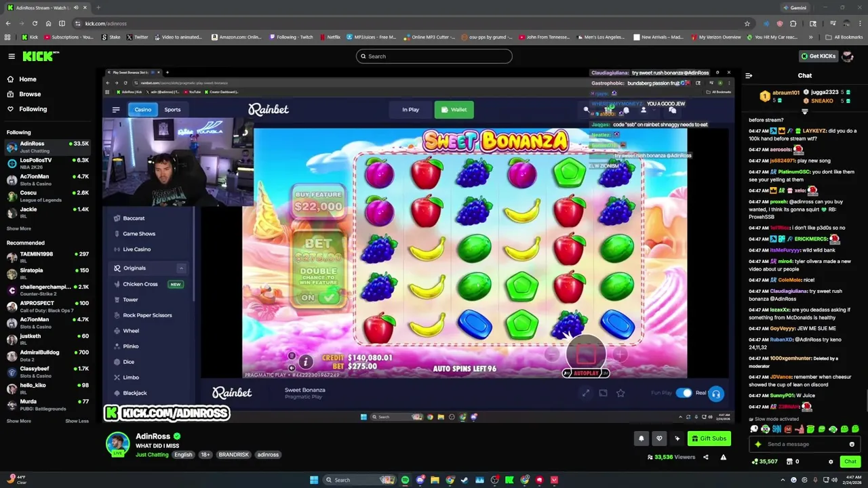This screenshot has height=488, width=868.
Task: Click the Get KICKs button
Action: [x=818, y=56]
